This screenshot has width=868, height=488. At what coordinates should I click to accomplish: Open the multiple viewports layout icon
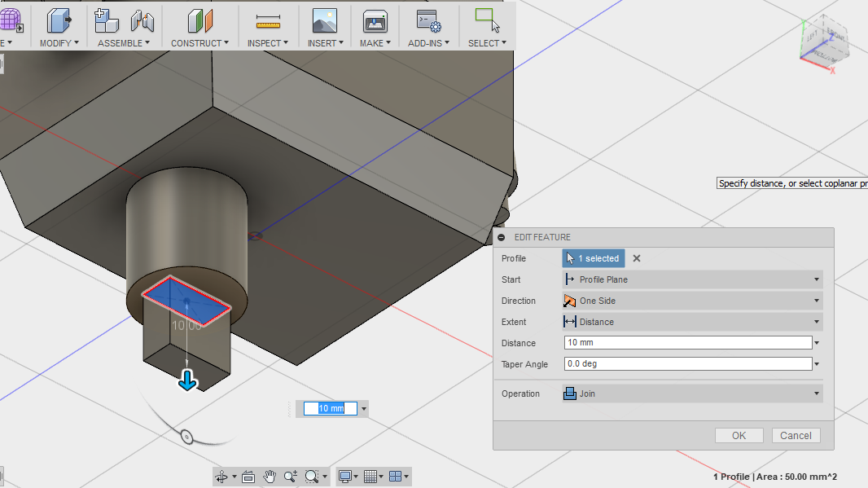[396, 476]
